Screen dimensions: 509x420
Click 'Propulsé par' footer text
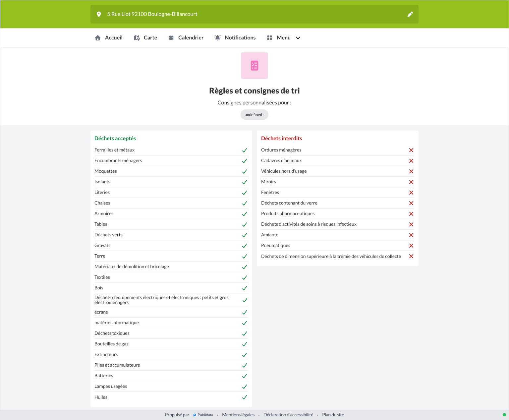[177, 415]
